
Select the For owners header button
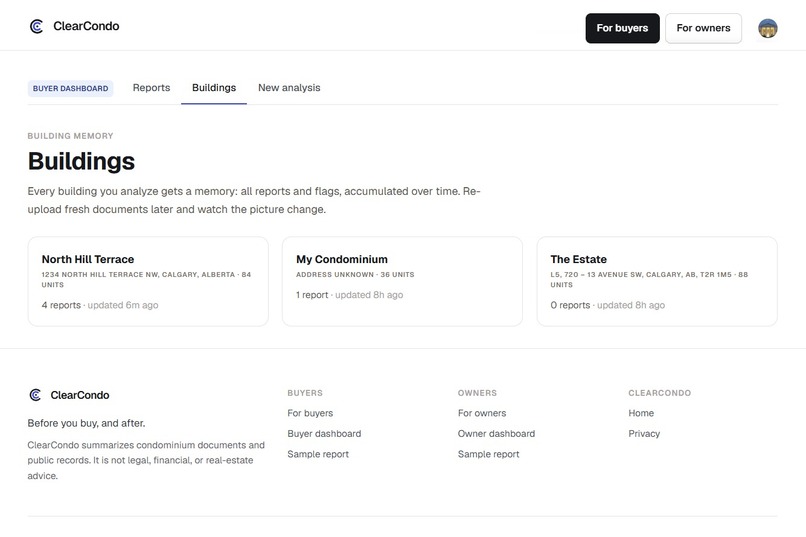(x=703, y=28)
